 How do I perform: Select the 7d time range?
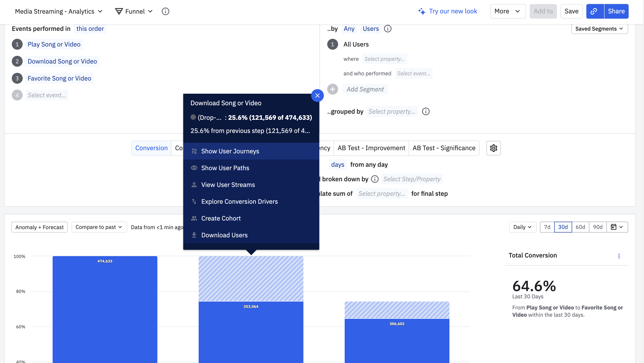(x=547, y=227)
